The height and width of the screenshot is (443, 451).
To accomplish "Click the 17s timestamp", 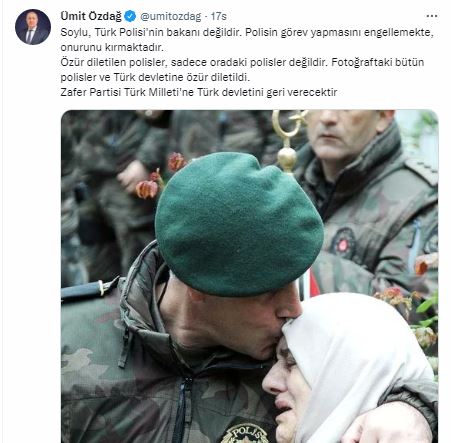I will tap(219, 16).
